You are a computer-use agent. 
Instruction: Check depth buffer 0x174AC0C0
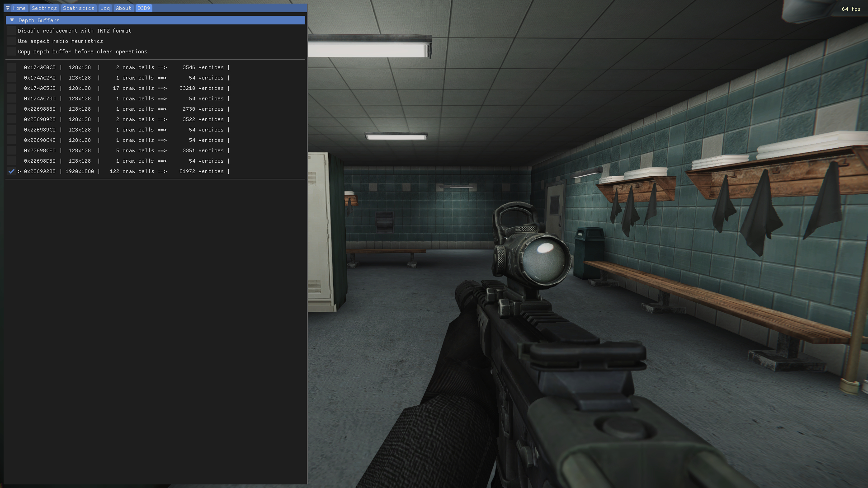tap(11, 67)
